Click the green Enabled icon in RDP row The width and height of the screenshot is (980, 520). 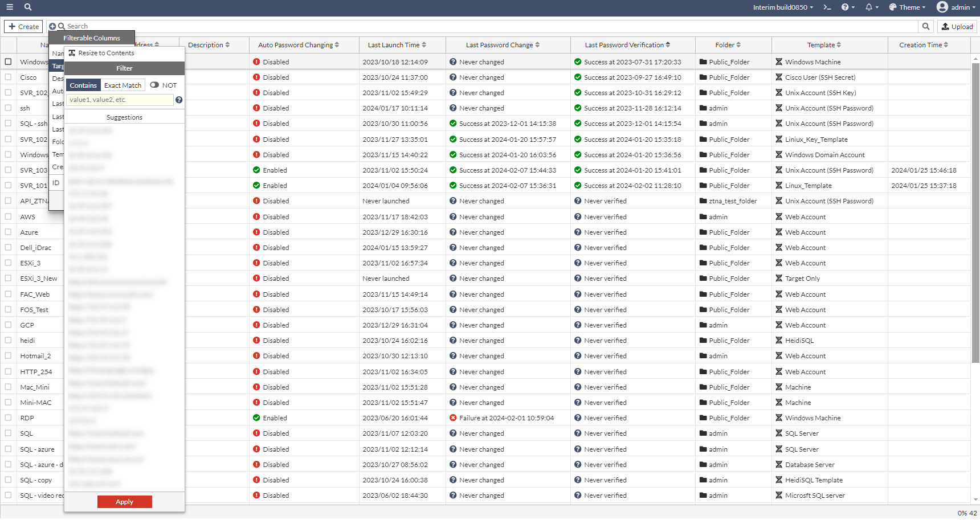click(x=256, y=418)
